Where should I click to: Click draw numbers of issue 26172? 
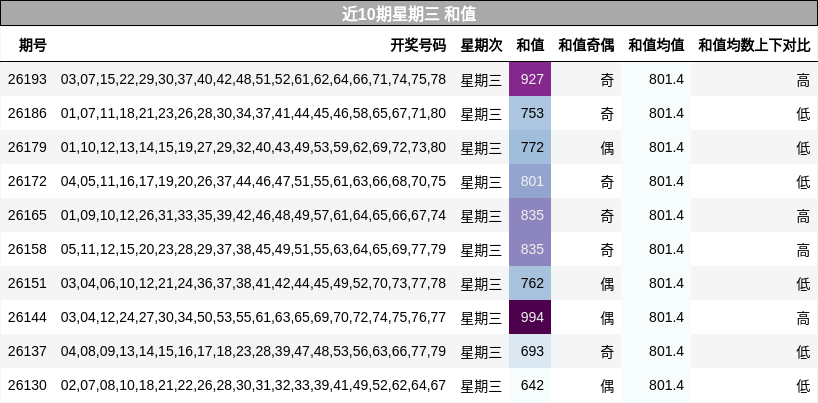(x=254, y=181)
